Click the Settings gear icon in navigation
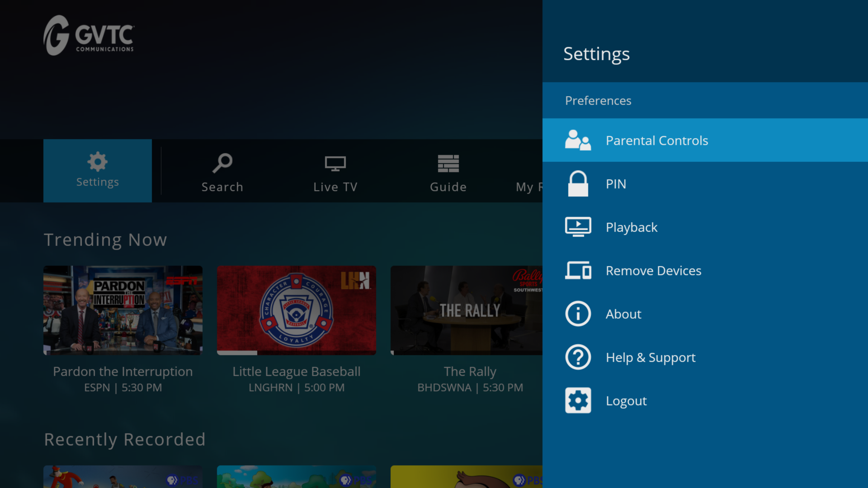Screen dimensions: 868x488 (x=97, y=161)
